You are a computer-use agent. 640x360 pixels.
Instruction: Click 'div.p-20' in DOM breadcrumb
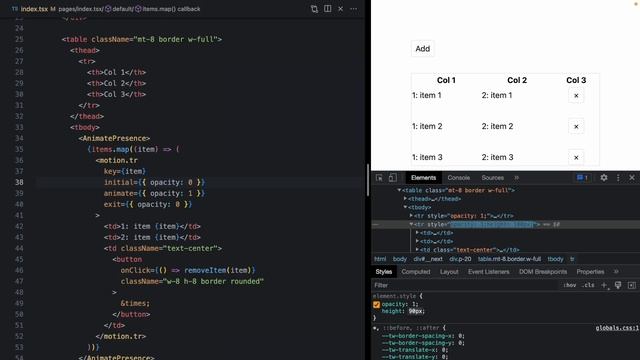pyautogui.click(x=460, y=259)
